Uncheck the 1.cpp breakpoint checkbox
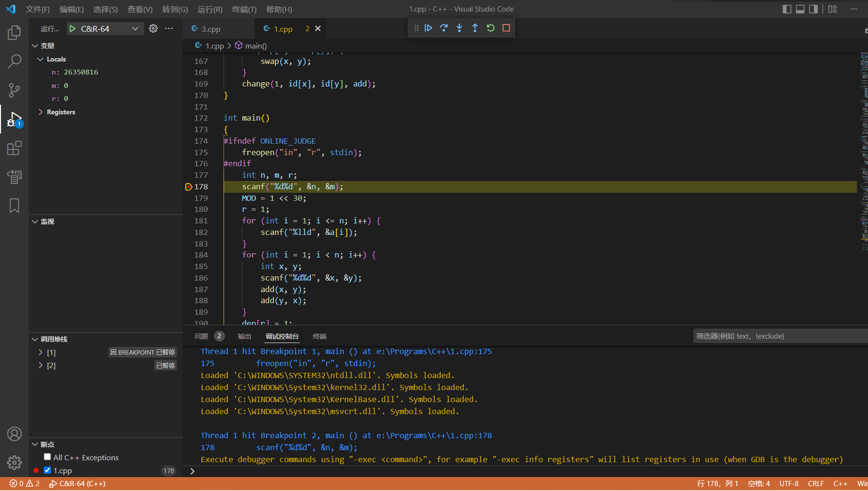Screen dimensions: 868x491 [x=47, y=470]
